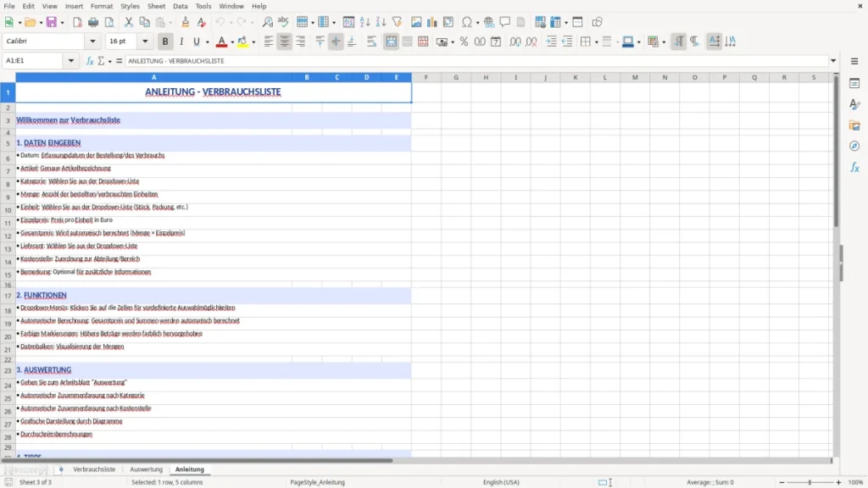The height and width of the screenshot is (488, 868).
Task: Open the File menu
Action: [9, 6]
